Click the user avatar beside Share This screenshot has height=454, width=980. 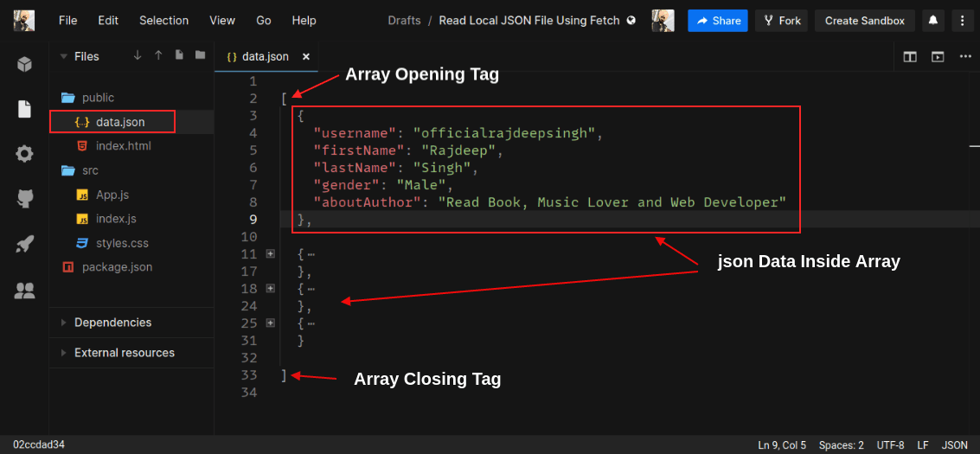(x=662, y=21)
